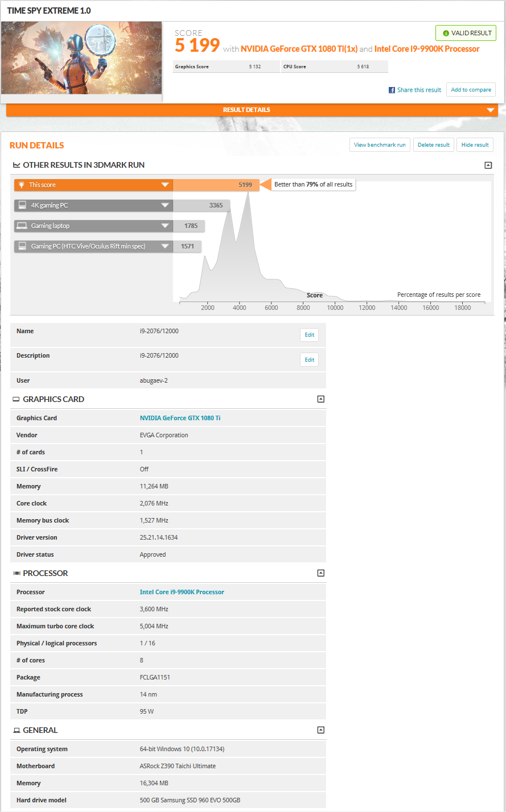
Task: Click Add to compare button
Action: click(471, 90)
